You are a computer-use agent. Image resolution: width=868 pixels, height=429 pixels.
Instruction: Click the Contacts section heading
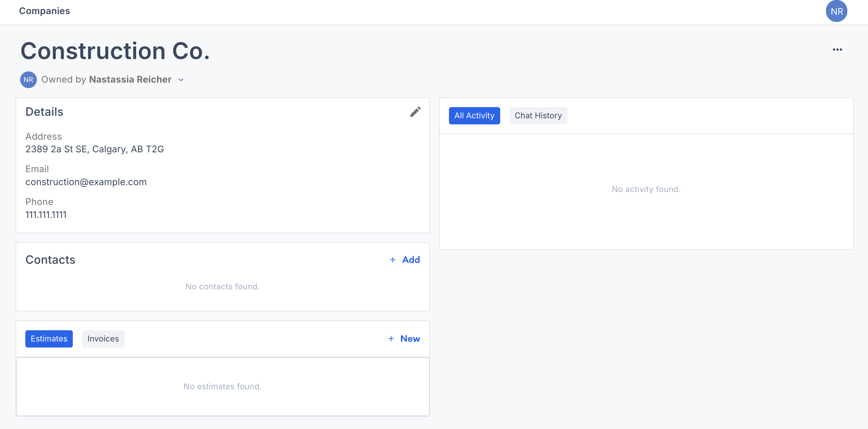click(x=50, y=260)
